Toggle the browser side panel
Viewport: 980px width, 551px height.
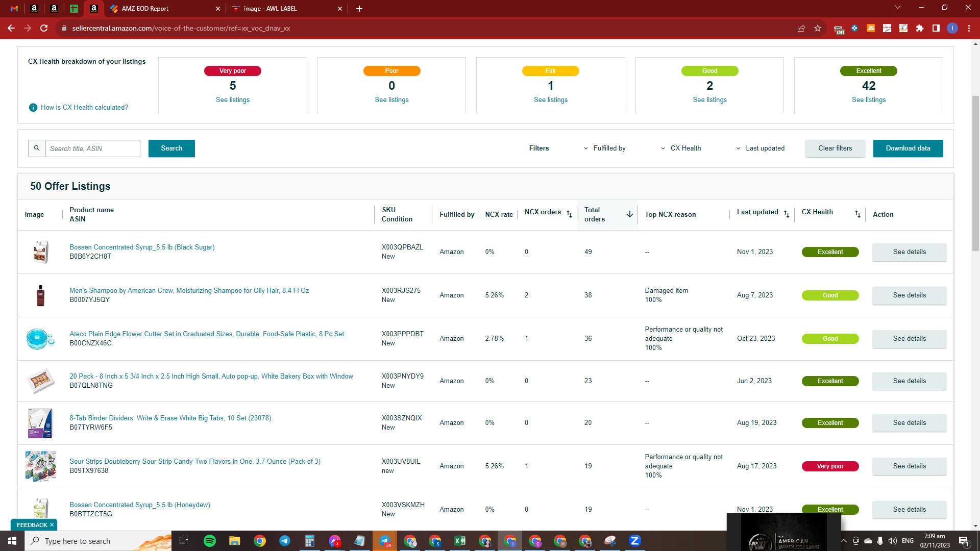(x=936, y=28)
